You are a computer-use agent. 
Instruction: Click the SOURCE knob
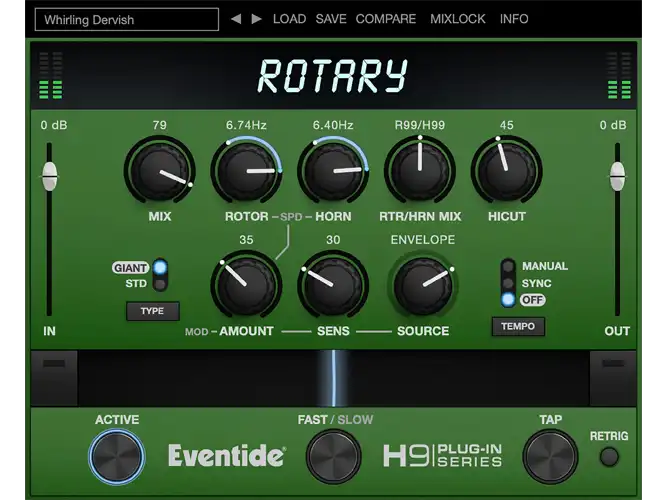(423, 286)
